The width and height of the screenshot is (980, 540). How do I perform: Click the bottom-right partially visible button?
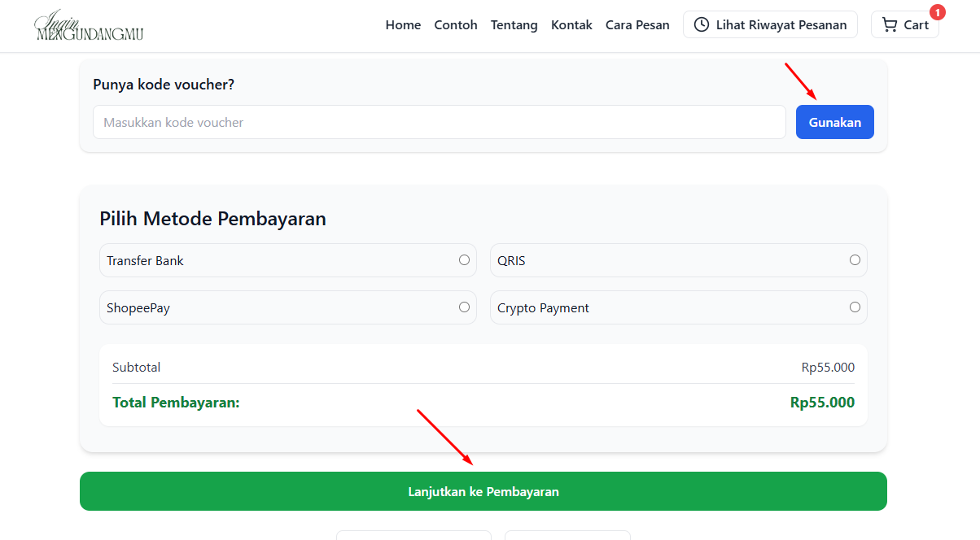567,535
